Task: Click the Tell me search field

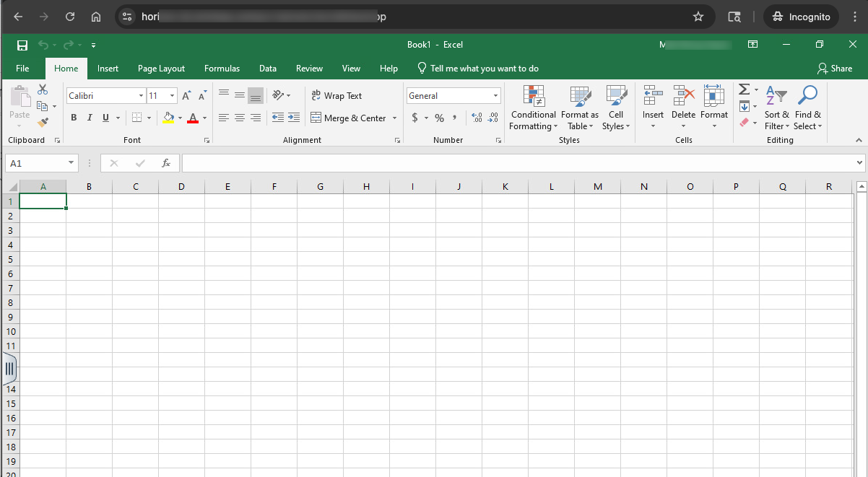Action: coord(484,69)
